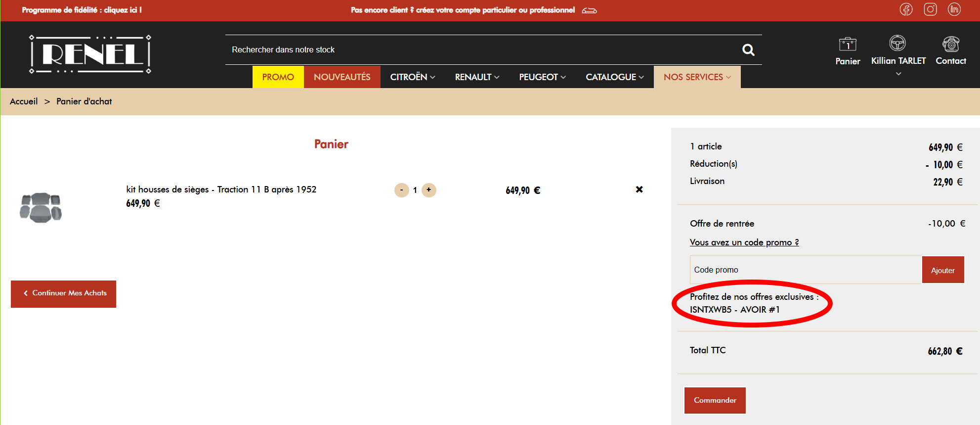Click 'Vous avez un code promo ?' link

[x=744, y=242]
